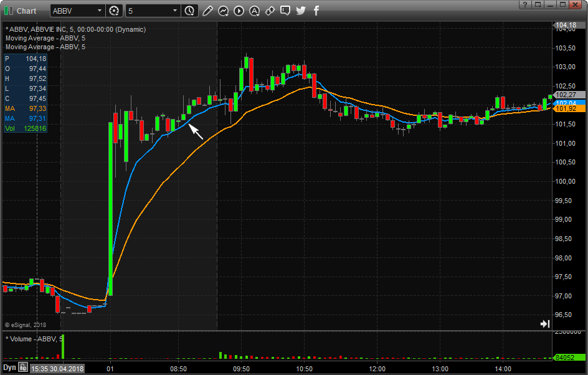Image resolution: width=588 pixels, height=375 pixels.
Task: Click the scroll-to-latest-bar arrow button
Action: pos(544,324)
